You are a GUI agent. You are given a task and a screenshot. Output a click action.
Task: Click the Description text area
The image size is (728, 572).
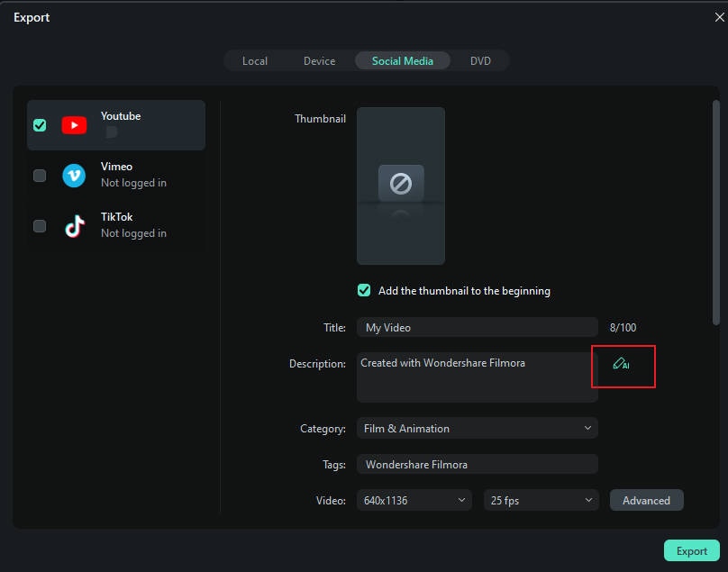click(x=478, y=377)
